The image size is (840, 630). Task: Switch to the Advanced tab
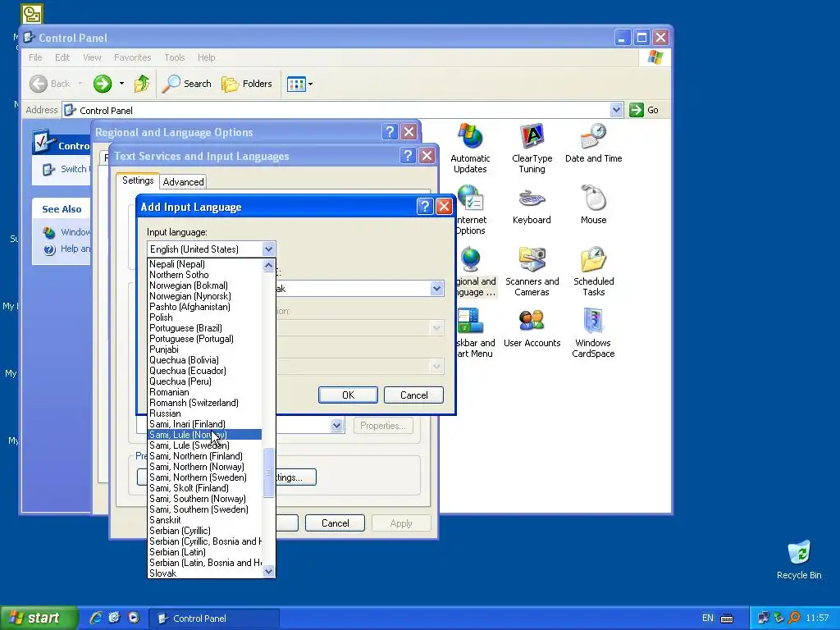tap(183, 181)
